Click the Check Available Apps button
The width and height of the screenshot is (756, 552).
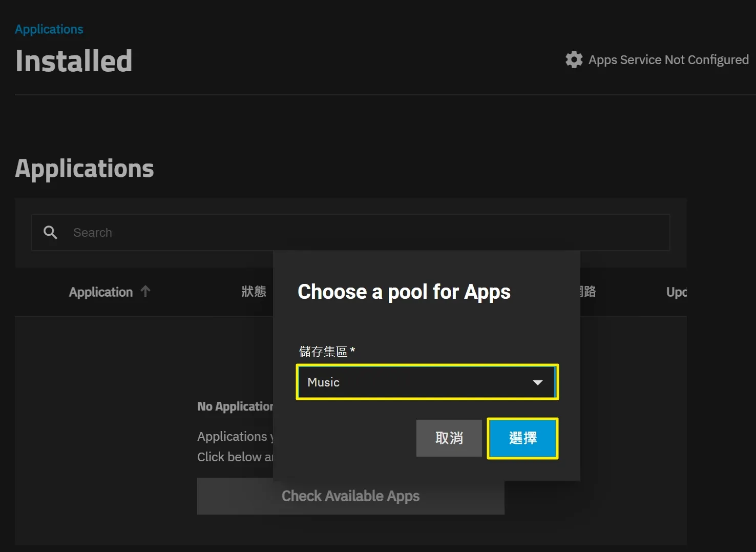pos(351,496)
